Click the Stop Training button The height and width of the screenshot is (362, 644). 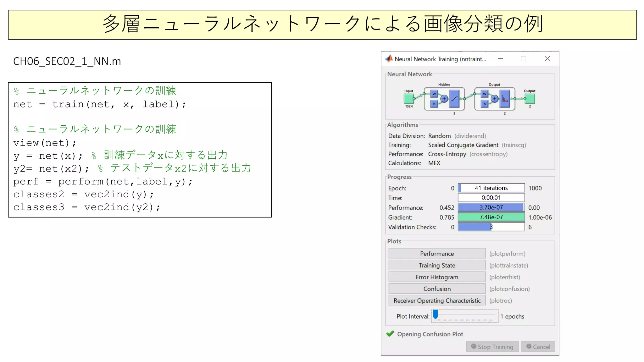[492, 347]
